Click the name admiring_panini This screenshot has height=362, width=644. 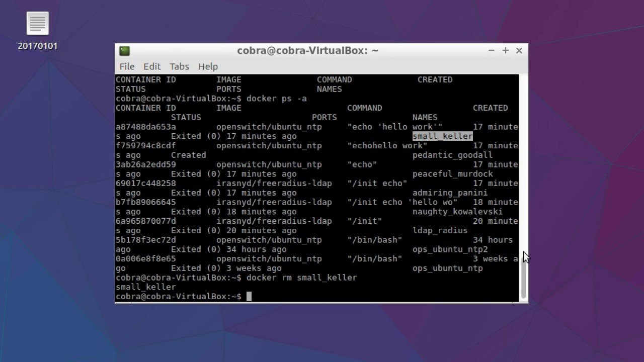coord(450,193)
